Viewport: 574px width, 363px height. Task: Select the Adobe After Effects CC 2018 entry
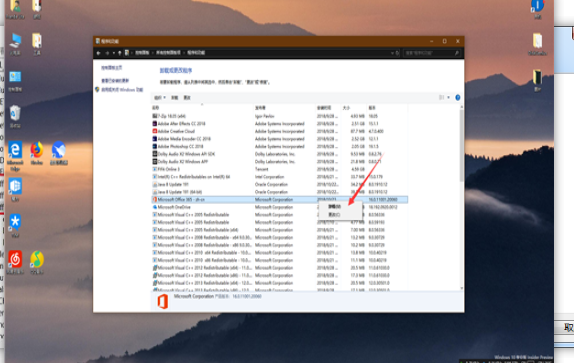click(x=280, y=124)
